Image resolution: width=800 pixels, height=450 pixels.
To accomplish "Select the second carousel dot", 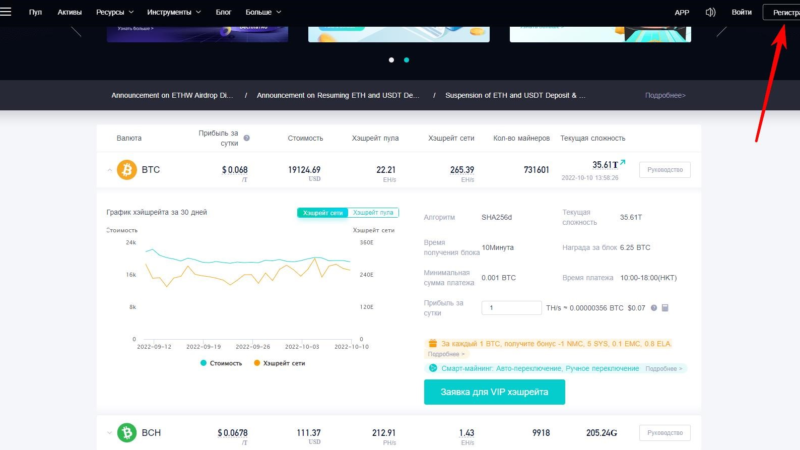I will [407, 60].
